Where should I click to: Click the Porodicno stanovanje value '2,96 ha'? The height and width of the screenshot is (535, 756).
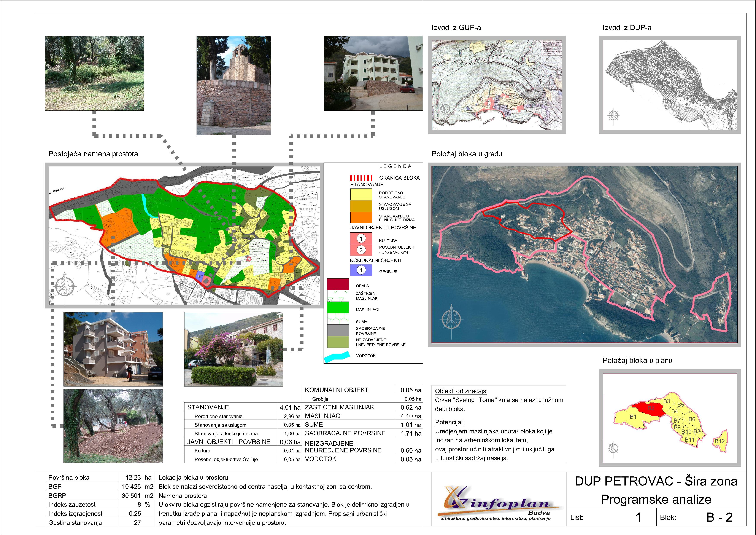[292, 416]
